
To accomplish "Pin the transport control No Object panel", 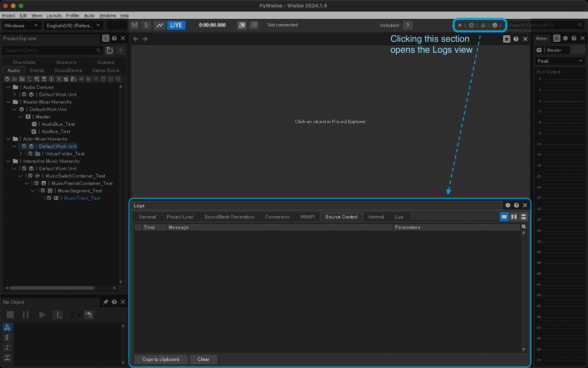I will pos(105,302).
